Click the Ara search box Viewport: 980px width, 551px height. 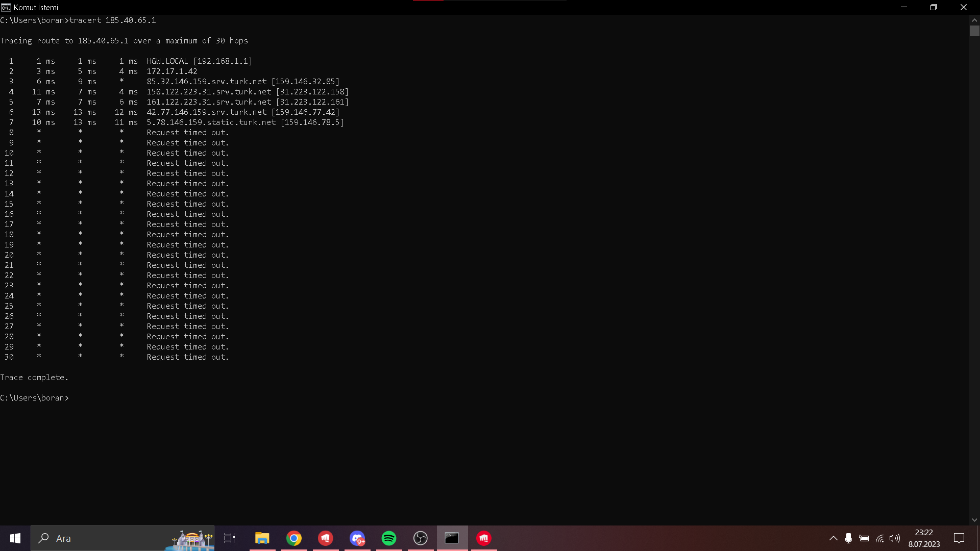[x=102, y=538]
